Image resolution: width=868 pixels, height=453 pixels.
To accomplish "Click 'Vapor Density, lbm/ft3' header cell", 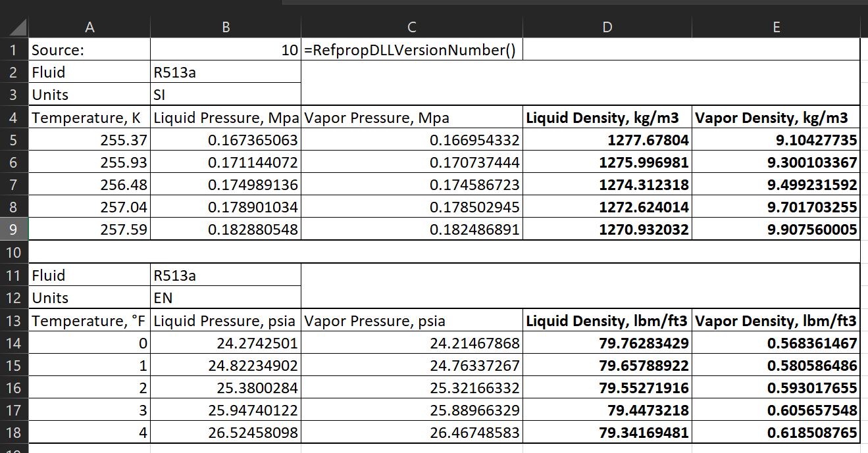I will (777, 320).
